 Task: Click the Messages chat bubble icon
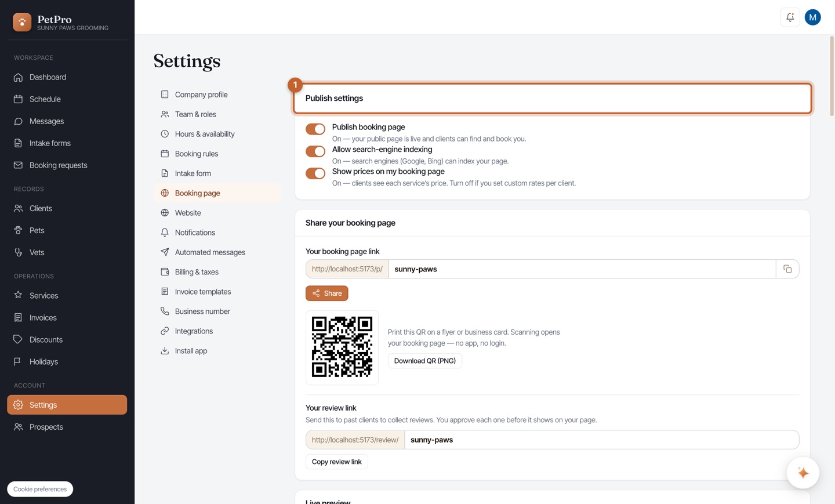pyautogui.click(x=18, y=121)
